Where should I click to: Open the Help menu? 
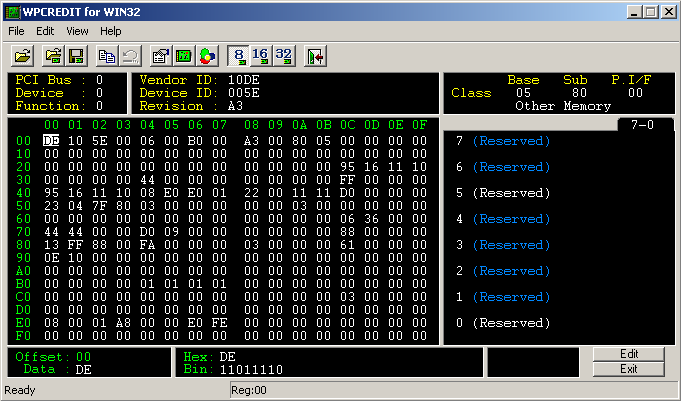click(111, 31)
